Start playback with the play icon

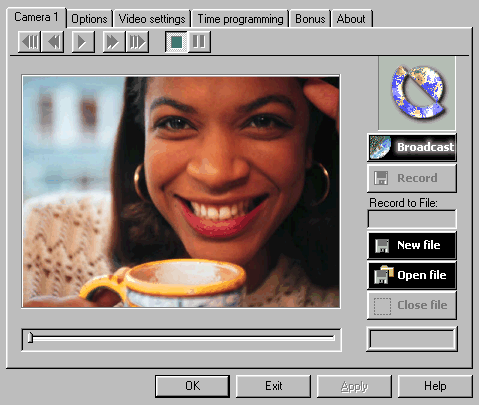[83, 42]
